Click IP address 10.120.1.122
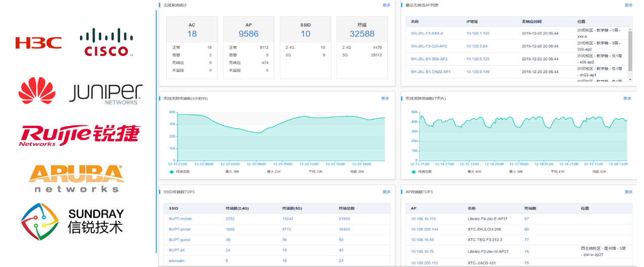 click(478, 34)
